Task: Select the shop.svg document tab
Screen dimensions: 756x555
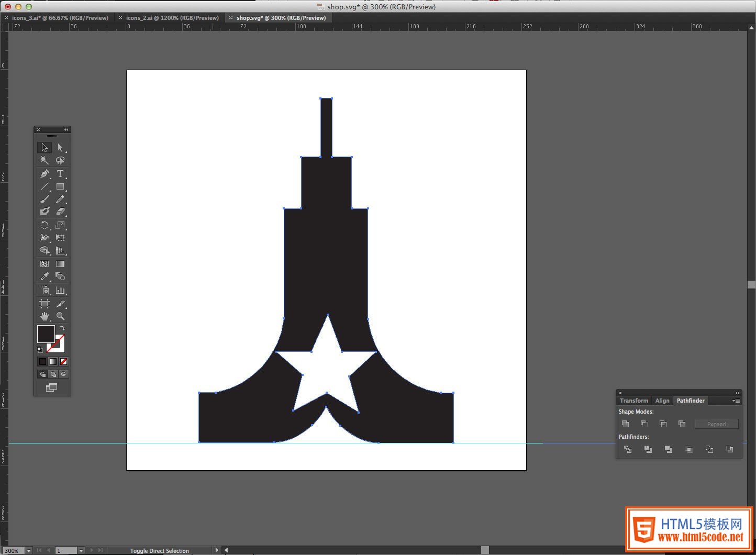Action: tap(281, 18)
